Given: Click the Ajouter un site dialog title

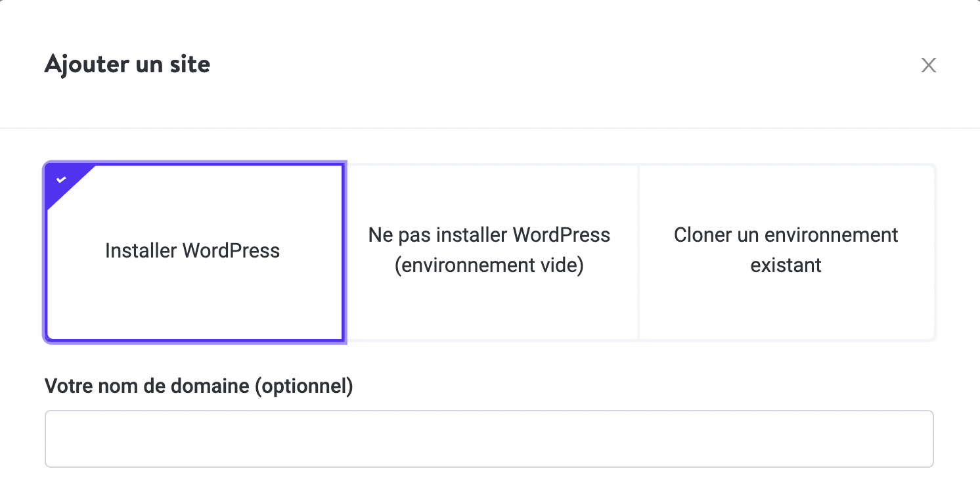Looking at the screenshot, I should 127,64.
